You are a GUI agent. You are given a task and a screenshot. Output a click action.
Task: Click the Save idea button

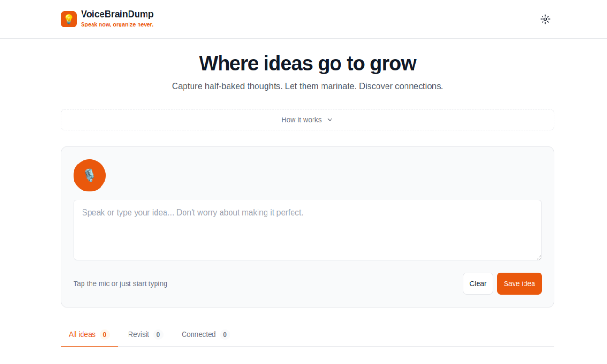pos(519,283)
